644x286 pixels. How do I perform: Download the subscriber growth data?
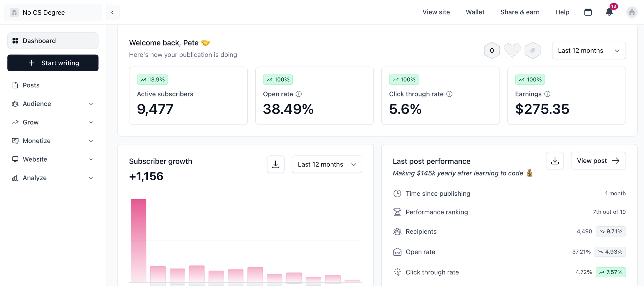(x=276, y=164)
